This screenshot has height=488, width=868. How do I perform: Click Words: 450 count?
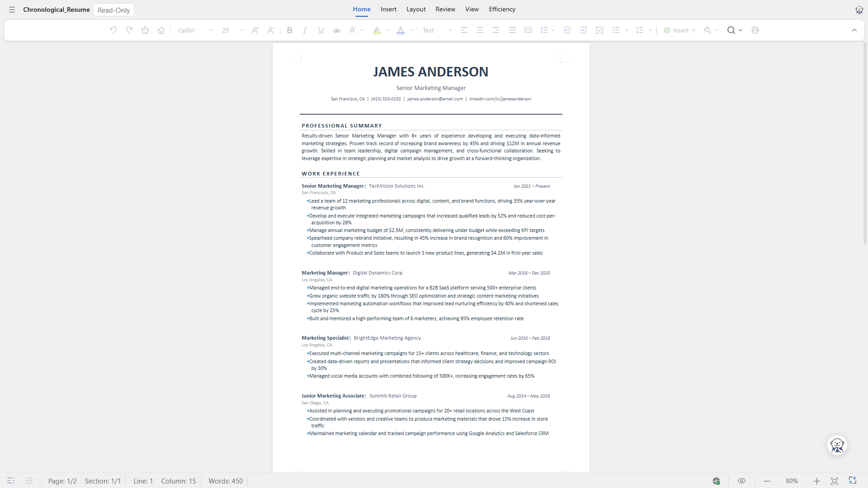click(225, 481)
